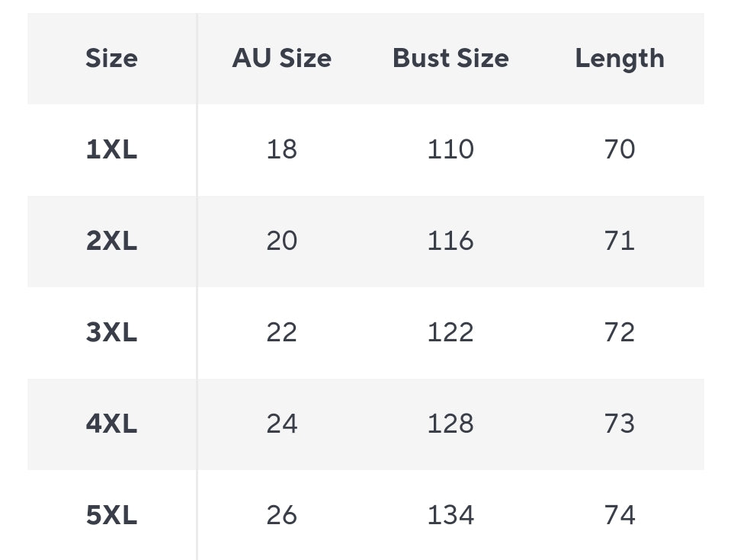Viewport: 731px width, 560px height.
Task: Click the 2XL size row label
Action: coord(111,241)
